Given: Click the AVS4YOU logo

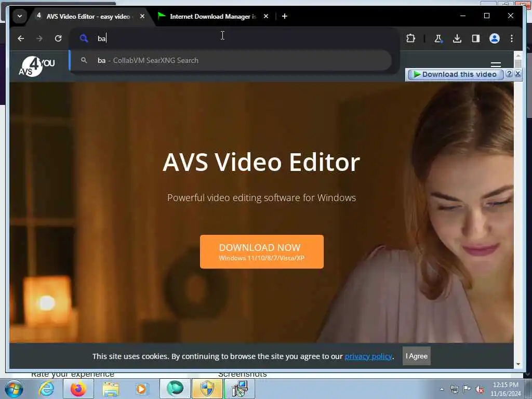Looking at the screenshot, I should [37, 66].
